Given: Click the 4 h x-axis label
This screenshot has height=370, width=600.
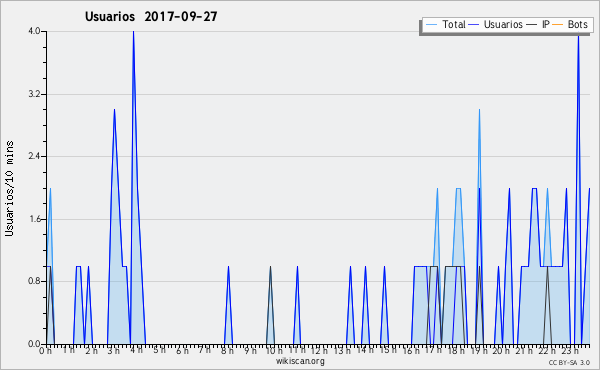Looking at the screenshot, I should click(137, 350).
